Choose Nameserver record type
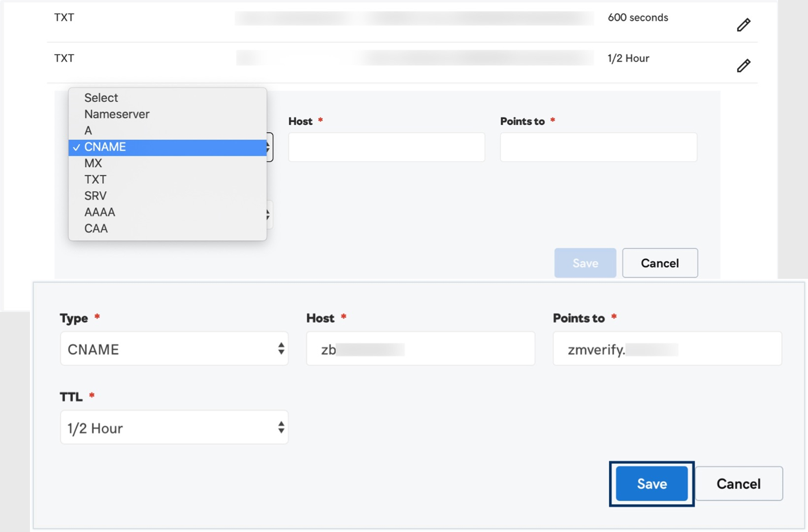 [x=168, y=114]
